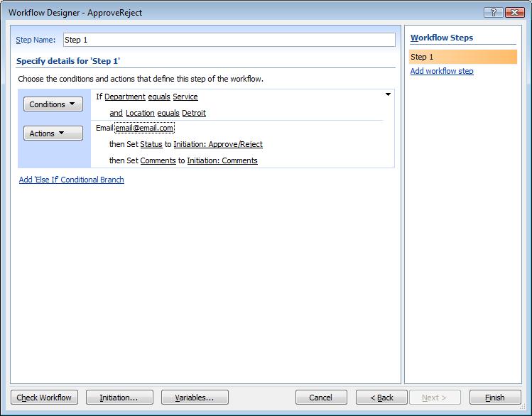Open the Variables dialog button
This screenshot has width=532, height=416.
(x=195, y=398)
